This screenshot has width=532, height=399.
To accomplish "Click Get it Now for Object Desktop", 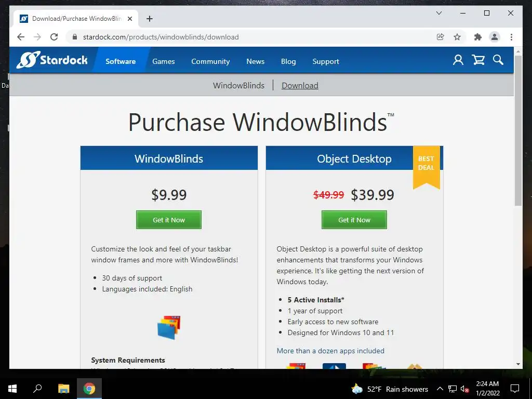I will click(x=354, y=220).
